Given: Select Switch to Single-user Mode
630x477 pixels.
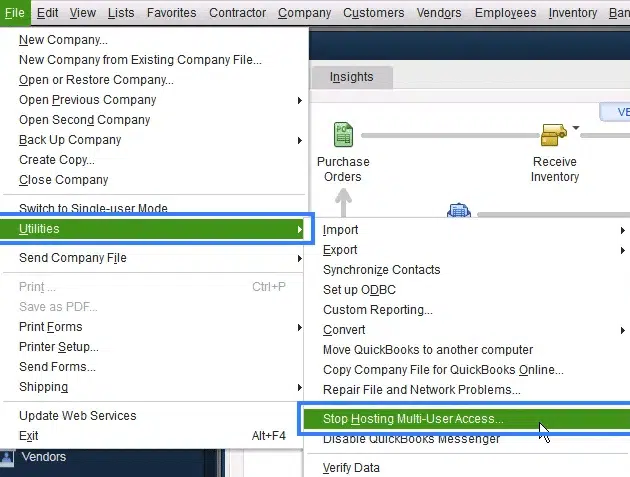Looking at the screenshot, I should point(93,209).
